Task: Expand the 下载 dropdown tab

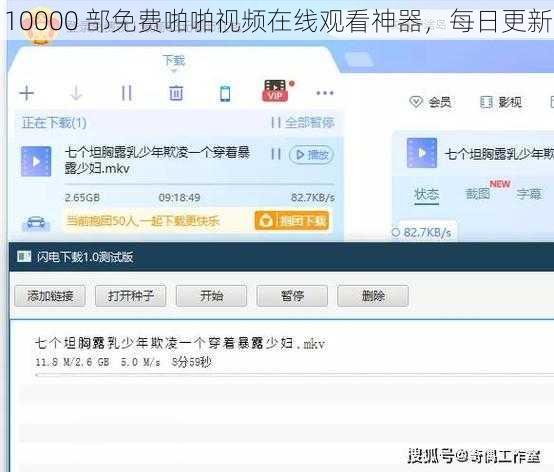Action: pos(174,64)
